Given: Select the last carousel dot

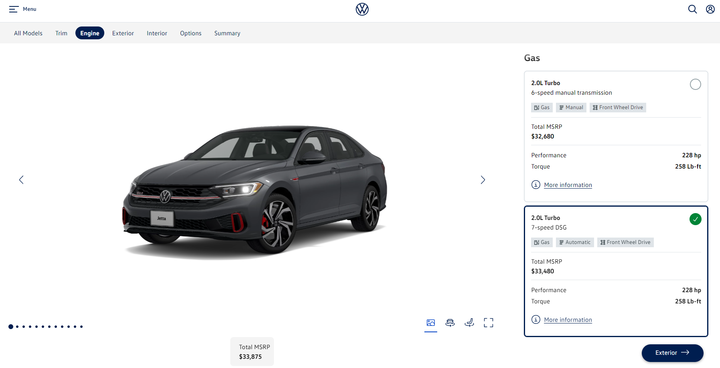Looking at the screenshot, I should click(x=81, y=327).
